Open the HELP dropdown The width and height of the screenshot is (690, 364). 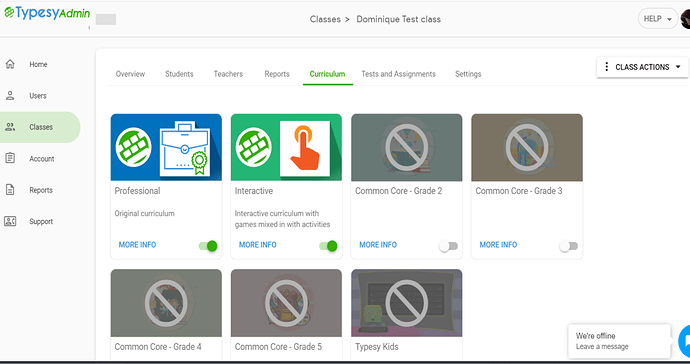click(658, 19)
